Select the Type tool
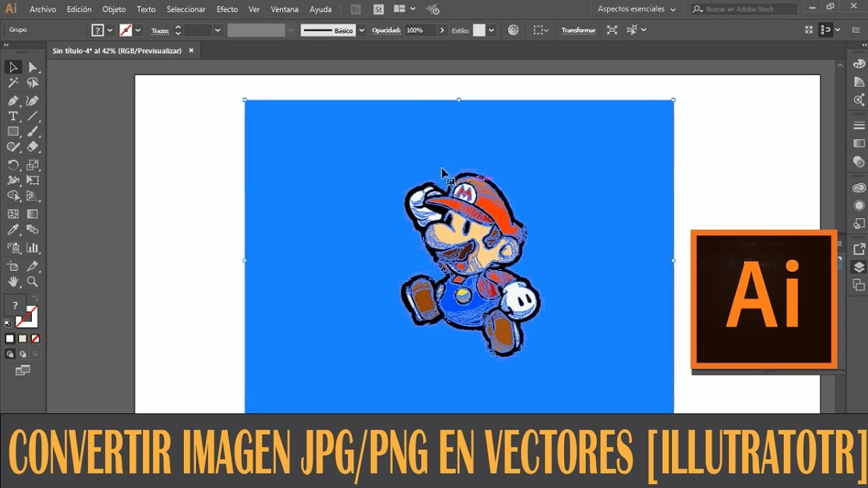This screenshot has width=868, height=488. tap(13, 116)
